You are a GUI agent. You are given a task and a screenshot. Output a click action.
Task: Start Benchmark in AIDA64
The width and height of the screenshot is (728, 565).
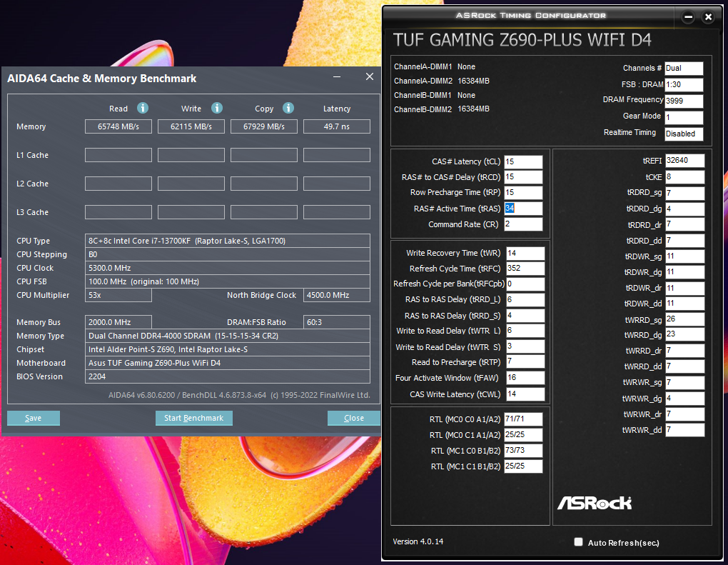(x=194, y=418)
